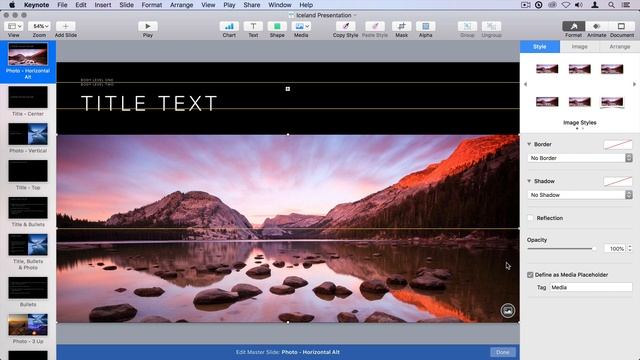Insert a Chart from the toolbar
640x360 pixels.
tap(229, 26)
